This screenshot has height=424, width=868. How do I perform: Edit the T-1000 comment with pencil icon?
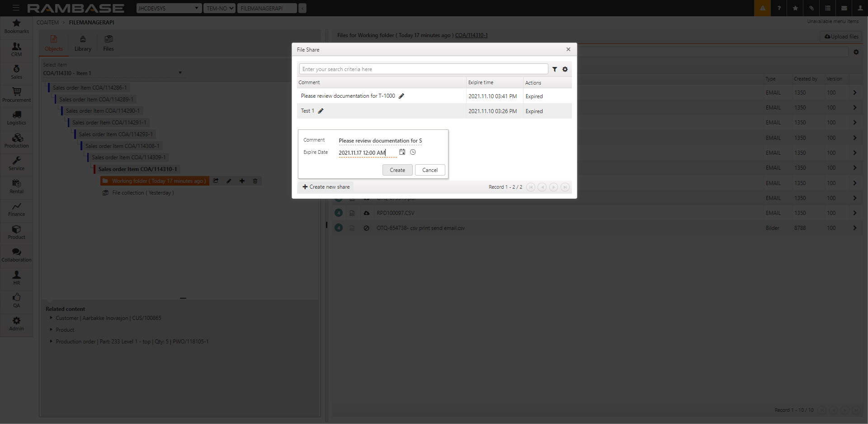tap(401, 96)
